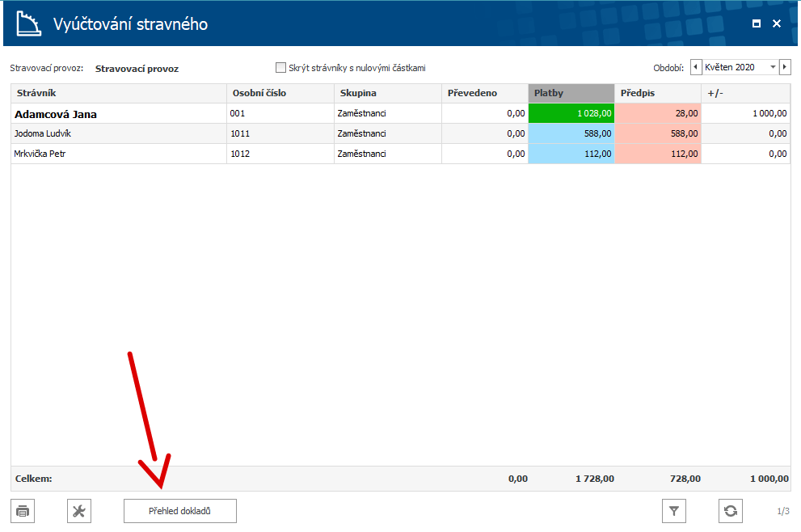Click the filter funnel icon
Screen dimensions: 801x532
coord(674,510)
